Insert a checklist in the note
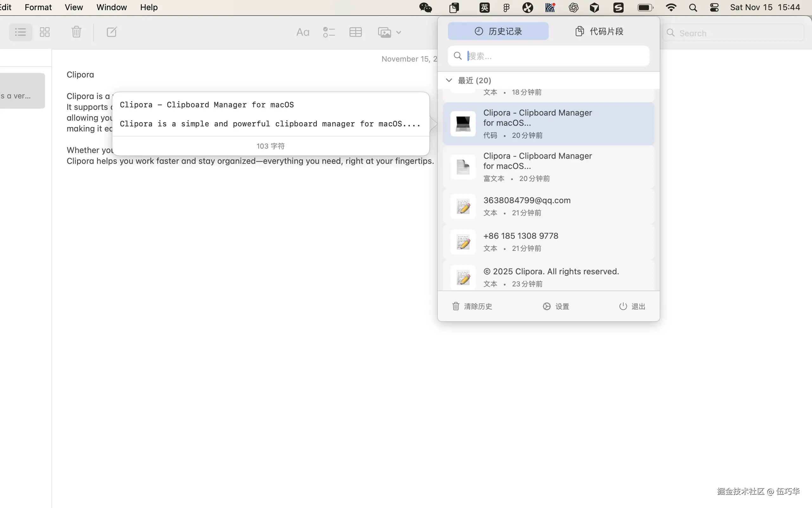This screenshot has height=508, width=812. [x=329, y=32]
